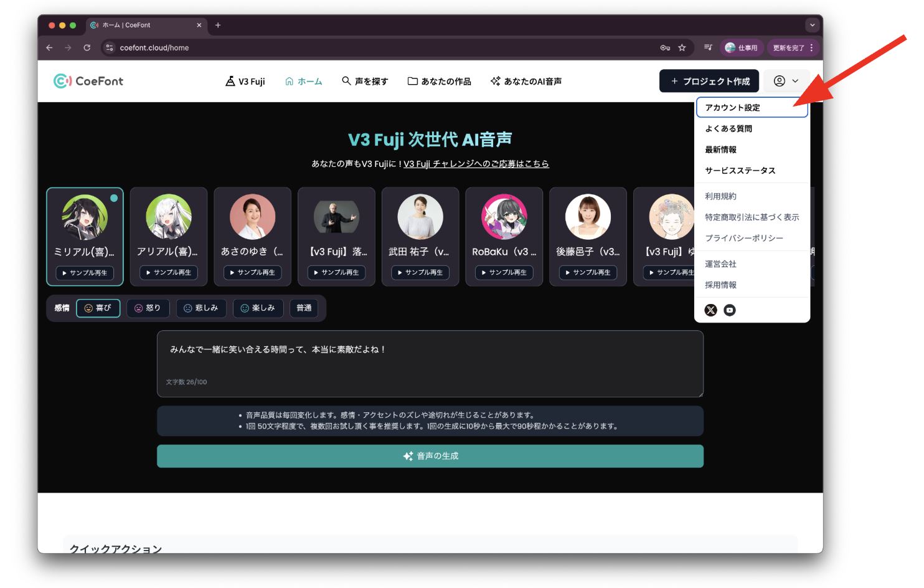Open 最新情報 menu entry
Screen dimensions: 924x588
(x=720, y=149)
